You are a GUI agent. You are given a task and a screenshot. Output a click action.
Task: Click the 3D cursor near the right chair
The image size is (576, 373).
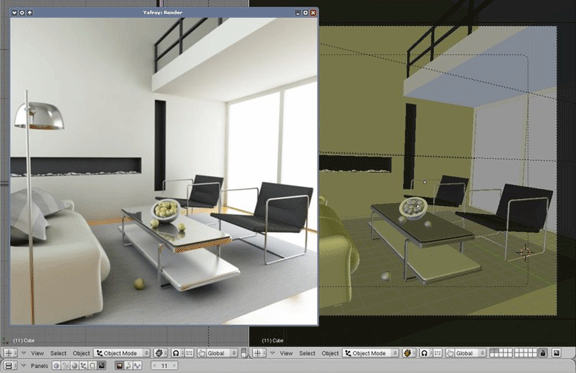(x=525, y=252)
